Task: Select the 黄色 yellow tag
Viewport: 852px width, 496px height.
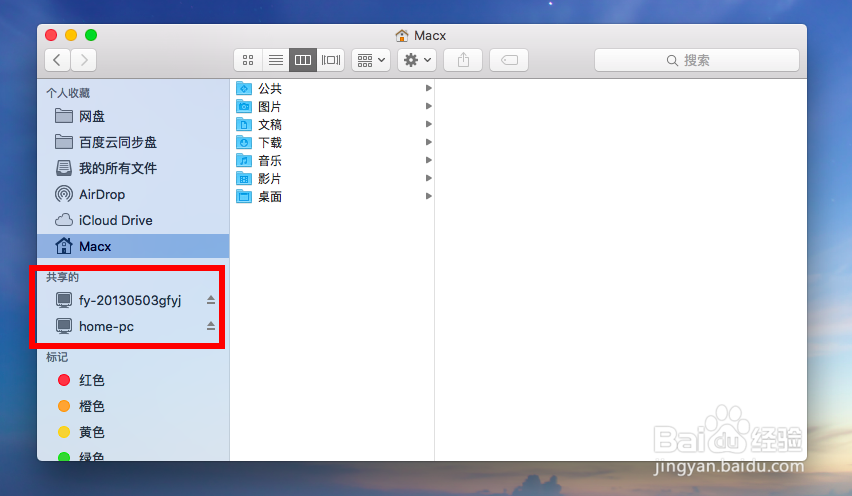Action: click(x=133, y=432)
